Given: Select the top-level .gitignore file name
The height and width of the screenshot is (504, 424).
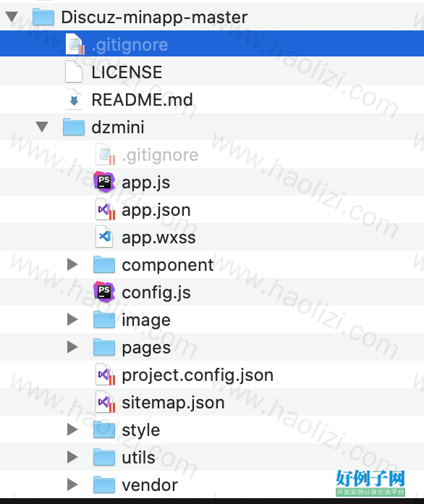Looking at the screenshot, I should point(130,45).
